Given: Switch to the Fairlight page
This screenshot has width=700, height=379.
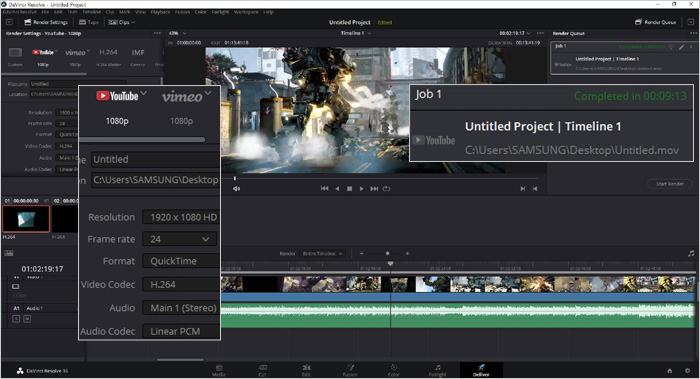Looking at the screenshot, I should 438,370.
